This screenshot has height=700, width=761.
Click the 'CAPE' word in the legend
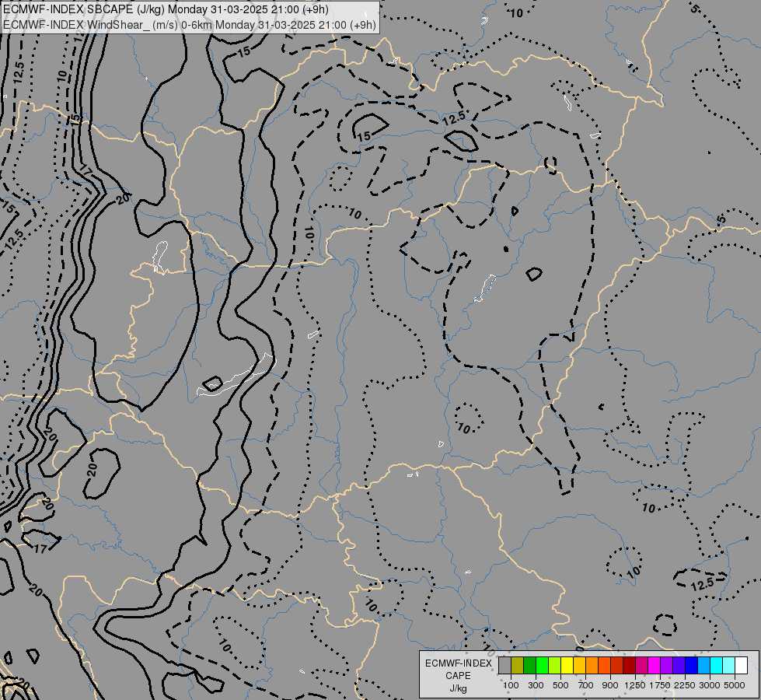click(x=458, y=676)
